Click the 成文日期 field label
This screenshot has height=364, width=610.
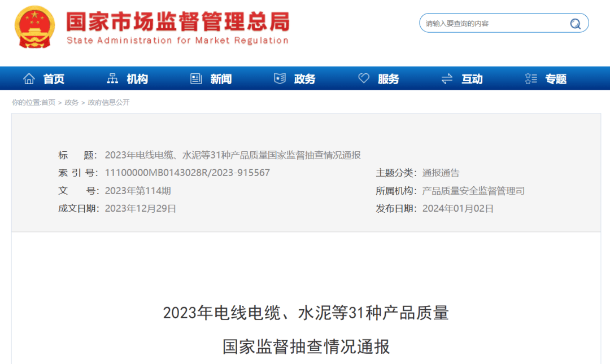(78, 208)
